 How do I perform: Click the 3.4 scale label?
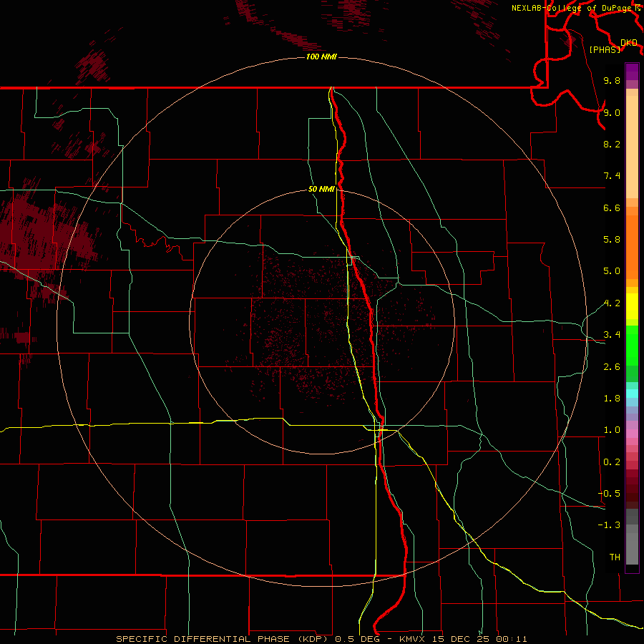click(x=612, y=335)
